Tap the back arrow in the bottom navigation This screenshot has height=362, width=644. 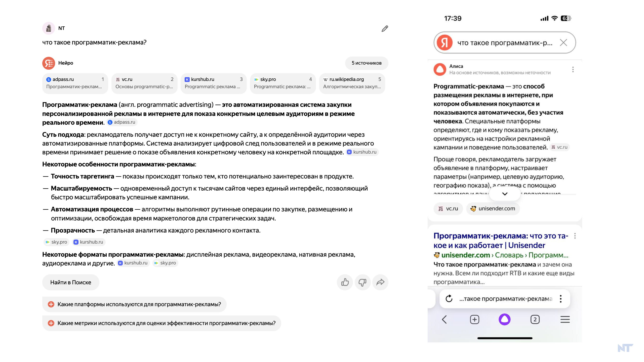[444, 320]
